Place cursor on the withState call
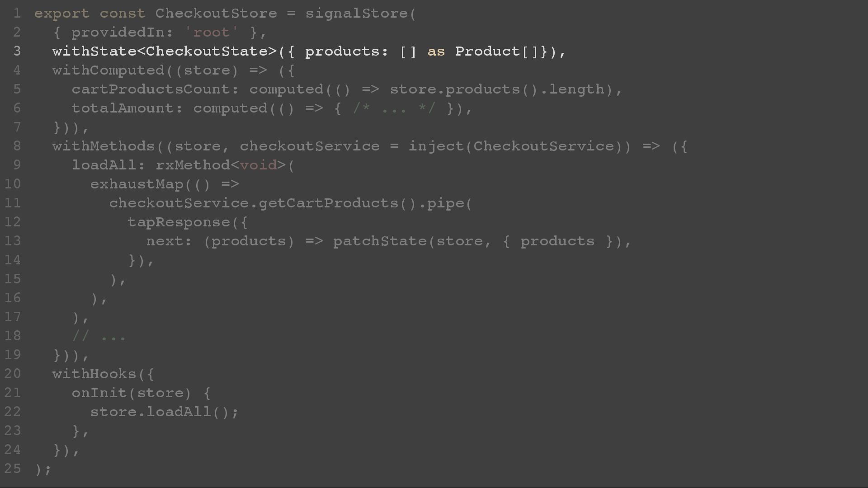868x488 pixels. click(94, 51)
